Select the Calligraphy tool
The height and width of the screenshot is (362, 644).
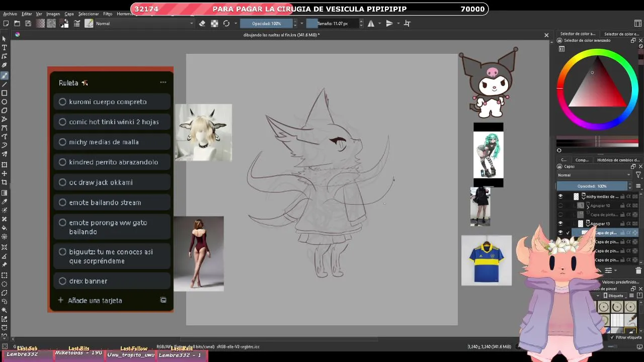(x=5, y=65)
